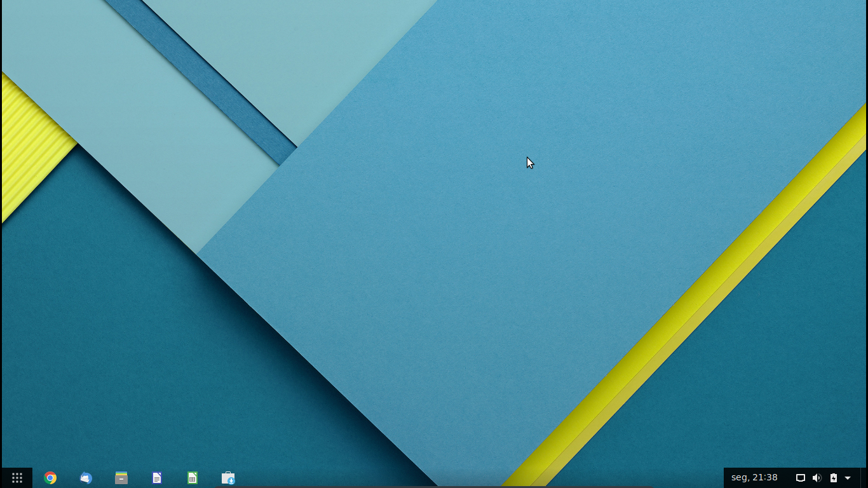Screen dimensions: 868x488
Task: Open the Thunderbird email client
Action: 86,477
